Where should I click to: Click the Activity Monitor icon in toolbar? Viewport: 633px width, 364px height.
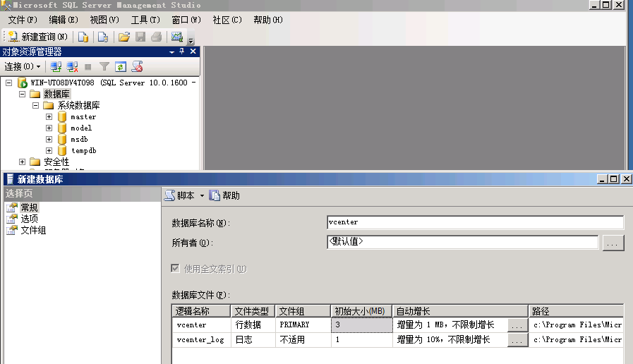[177, 37]
